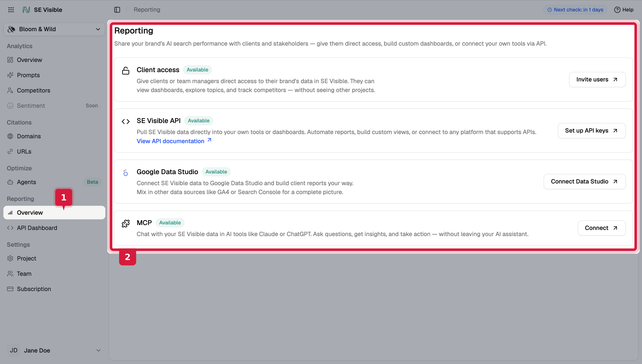Click the Client access padlock icon

pyautogui.click(x=126, y=71)
